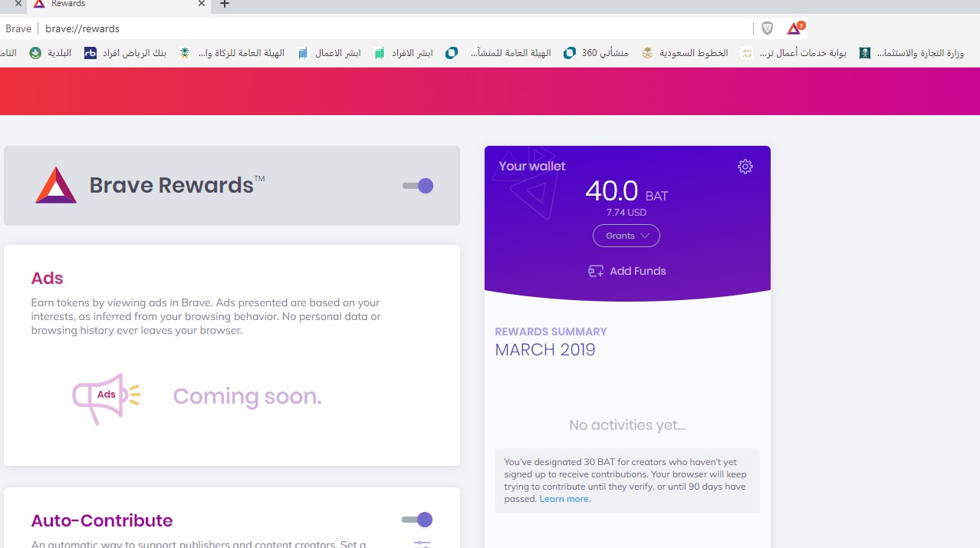Open the ابشر الافراد bookmark
This screenshot has height=548, width=980.
pos(403,53)
